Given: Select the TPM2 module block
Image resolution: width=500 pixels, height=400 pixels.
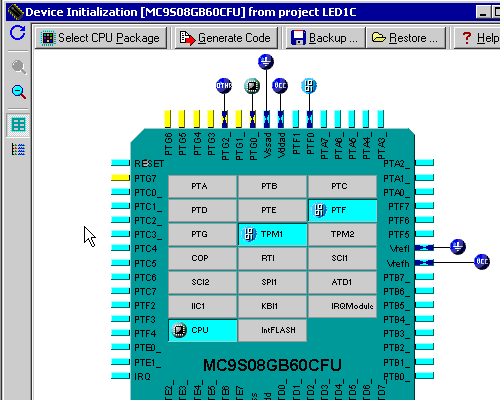Looking at the screenshot, I should (342, 234).
